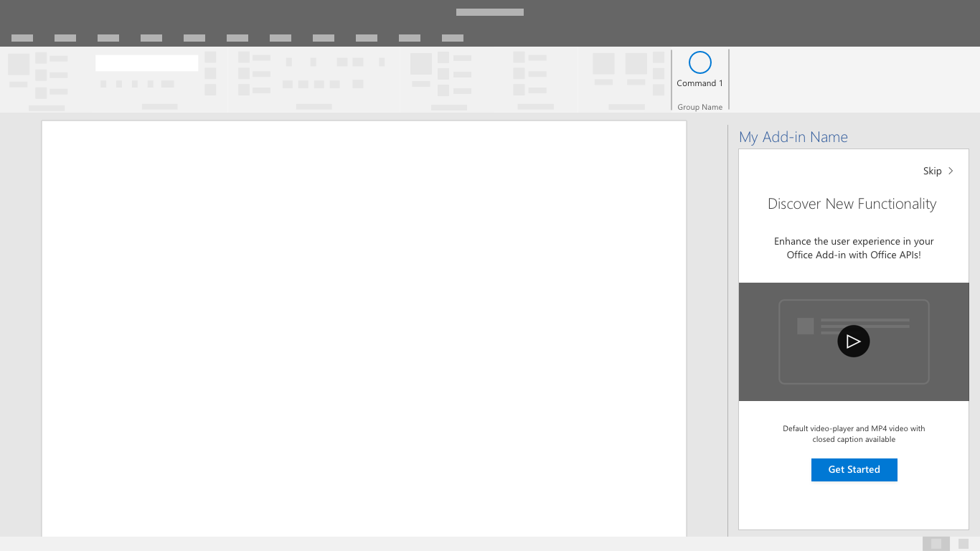Click the Get Started button
This screenshot has height=551, width=980.
pyautogui.click(x=854, y=469)
